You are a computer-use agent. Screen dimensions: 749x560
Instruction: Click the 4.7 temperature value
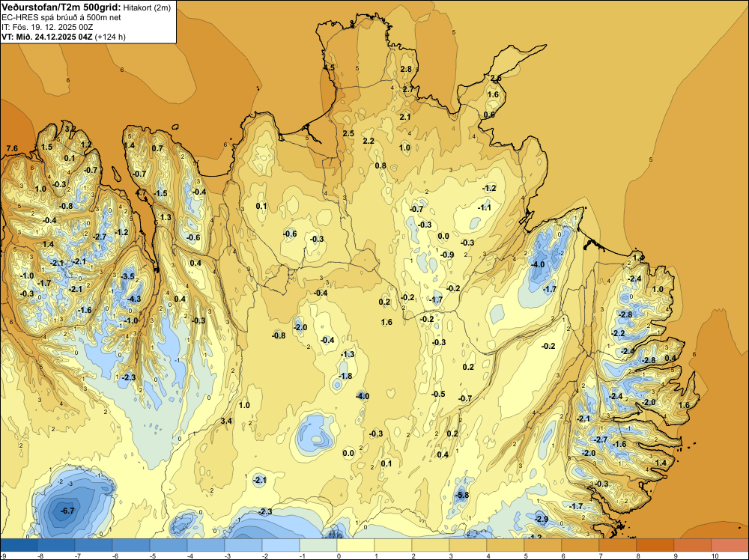[x=142, y=193]
